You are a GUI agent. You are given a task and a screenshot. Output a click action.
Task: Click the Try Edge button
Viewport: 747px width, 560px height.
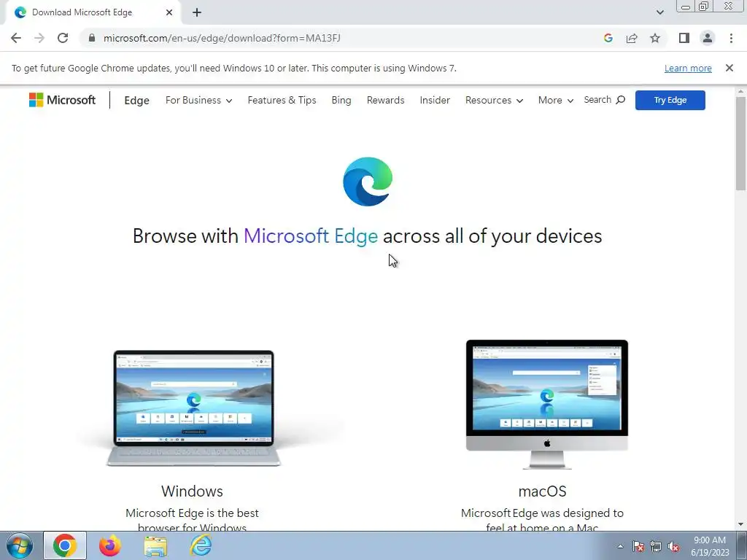tap(670, 100)
